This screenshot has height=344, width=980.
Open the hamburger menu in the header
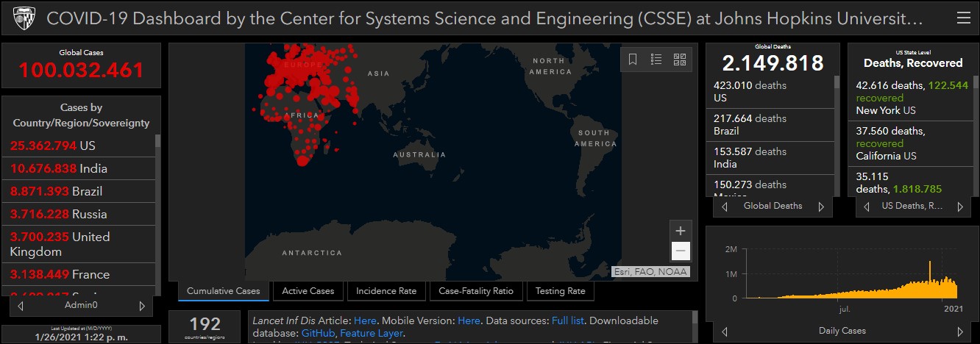tap(962, 18)
